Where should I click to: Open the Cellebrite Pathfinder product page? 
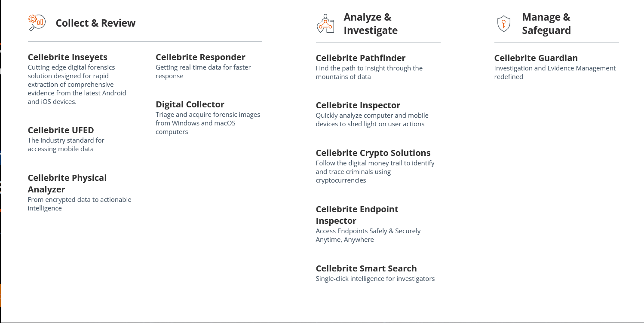[361, 58]
